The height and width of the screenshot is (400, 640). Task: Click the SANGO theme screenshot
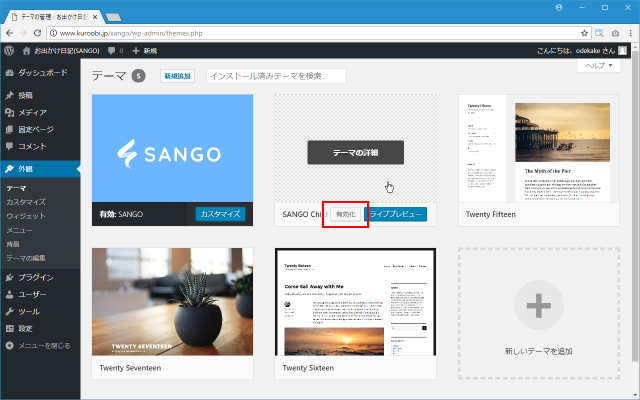[x=172, y=148]
